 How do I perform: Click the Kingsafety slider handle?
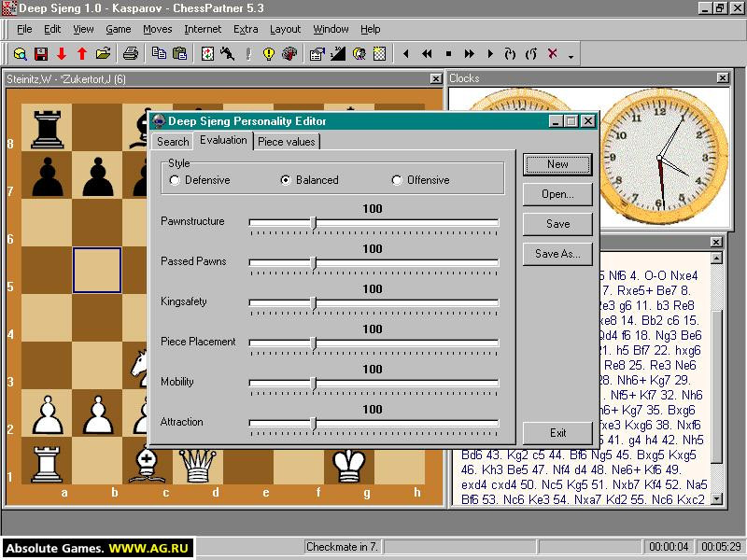314,303
